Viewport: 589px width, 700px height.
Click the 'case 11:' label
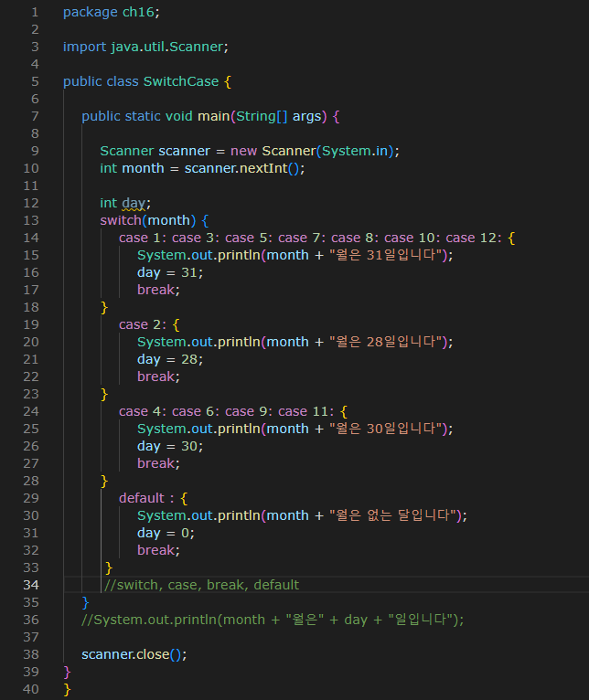click(306, 411)
